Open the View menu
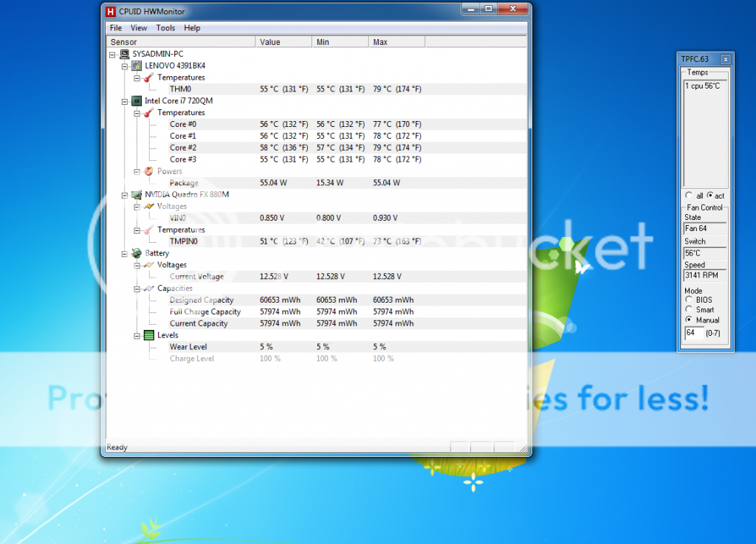756x544 pixels. [139, 28]
